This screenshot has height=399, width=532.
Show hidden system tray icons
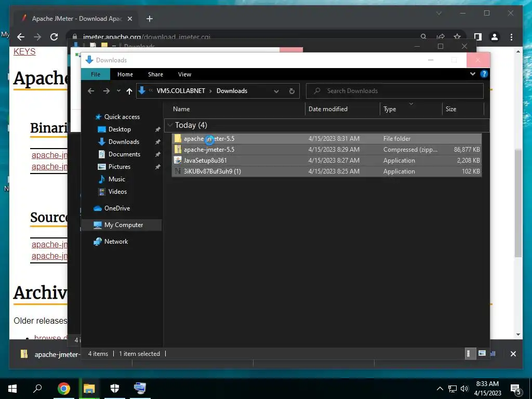(440, 389)
